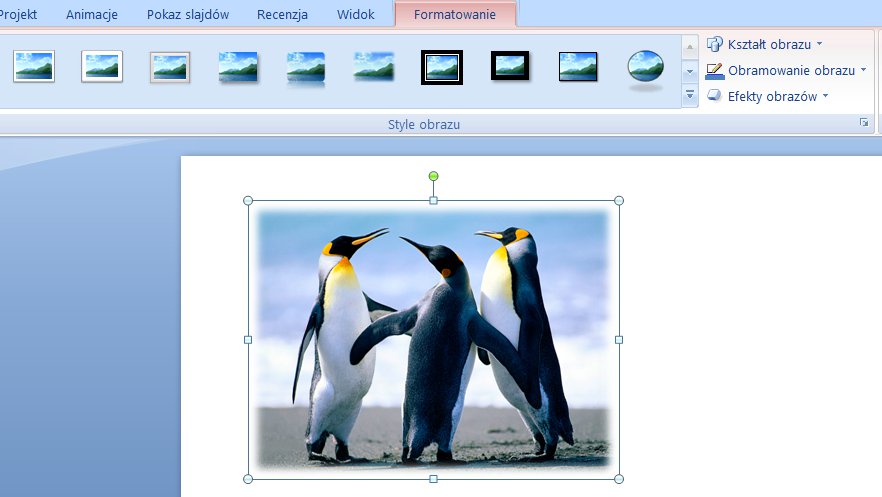This screenshot has height=497, width=882.
Task: Click the Kształt obrazu shape icon
Action: [714, 44]
